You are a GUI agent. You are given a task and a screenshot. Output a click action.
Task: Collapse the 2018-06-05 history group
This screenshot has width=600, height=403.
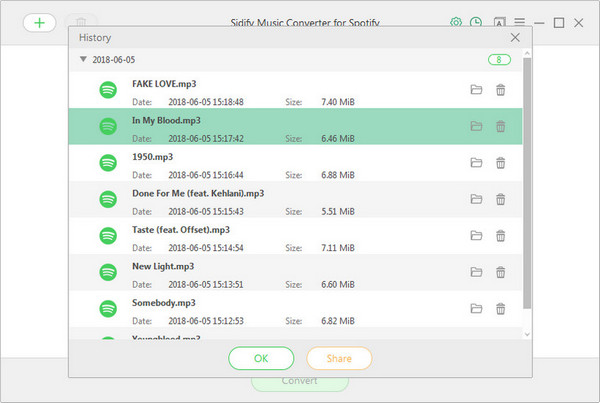83,59
